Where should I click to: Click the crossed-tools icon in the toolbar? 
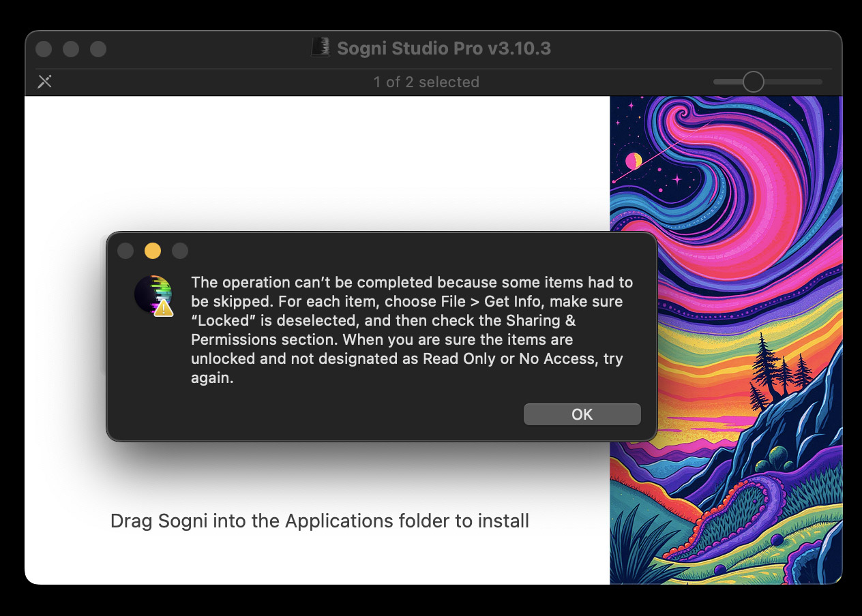[44, 82]
